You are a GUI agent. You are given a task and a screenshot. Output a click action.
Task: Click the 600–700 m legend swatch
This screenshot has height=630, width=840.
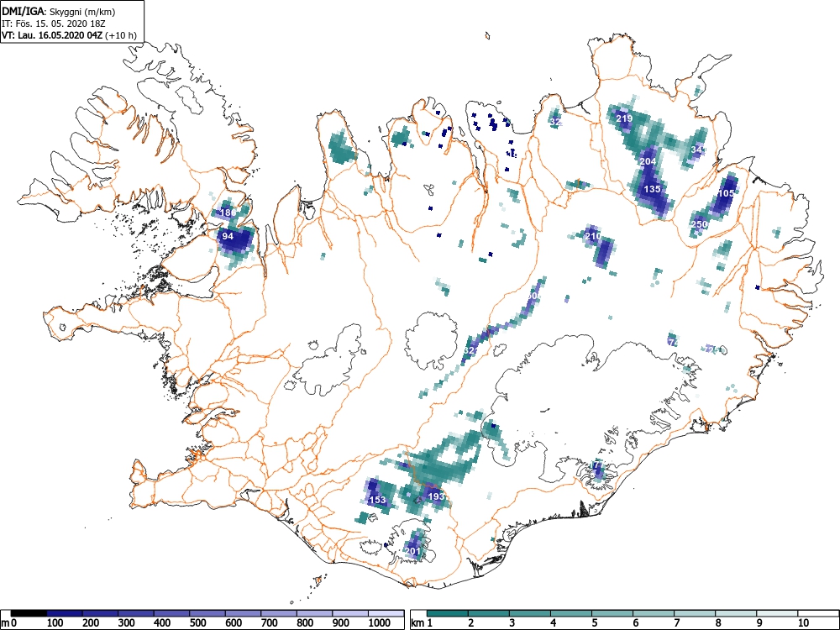(244, 614)
